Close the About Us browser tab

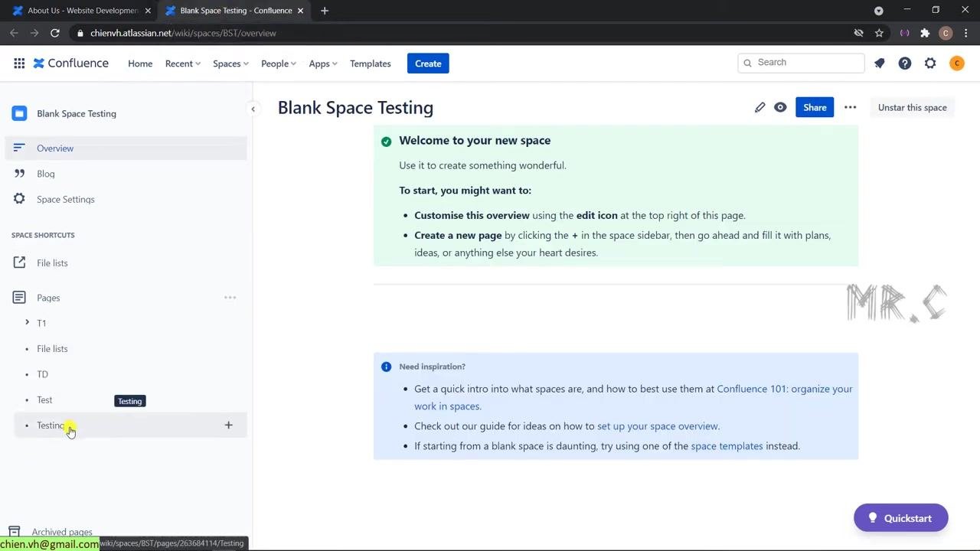[148, 11]
